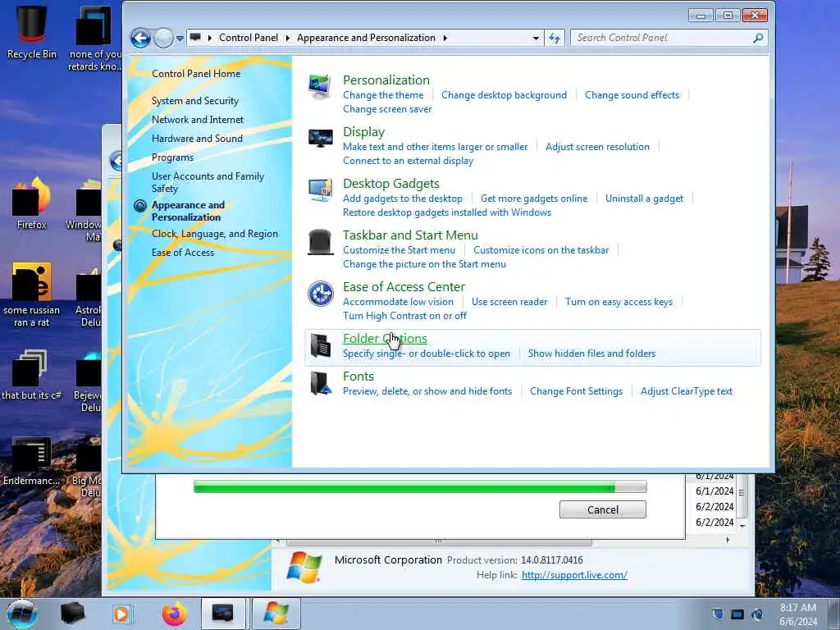This screenshot has width=840, height=630.
Task: Click Customize icons on the taskbar
Action: pos(541,250)
